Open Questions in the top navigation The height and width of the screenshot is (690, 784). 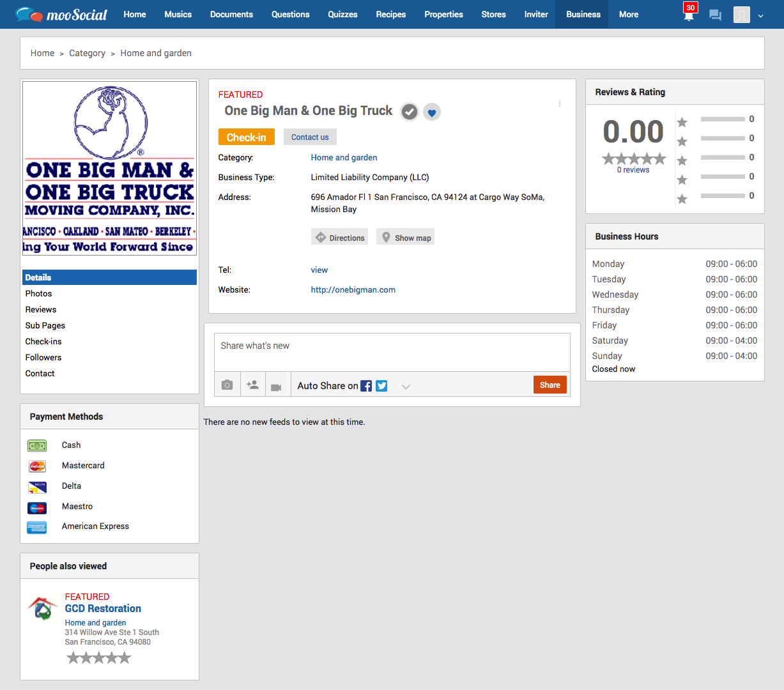(x=290, y=14)
